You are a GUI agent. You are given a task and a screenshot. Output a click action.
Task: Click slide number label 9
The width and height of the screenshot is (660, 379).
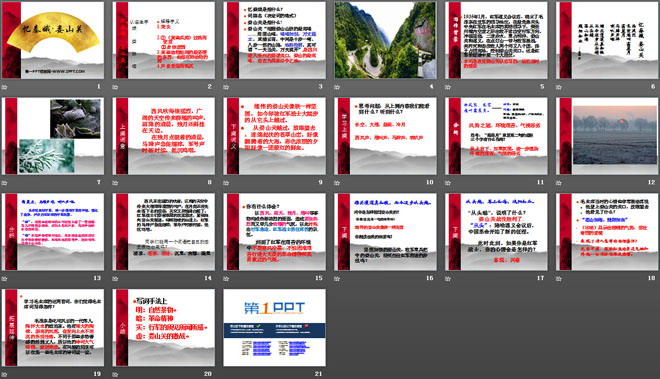click(x=320, y=182)
